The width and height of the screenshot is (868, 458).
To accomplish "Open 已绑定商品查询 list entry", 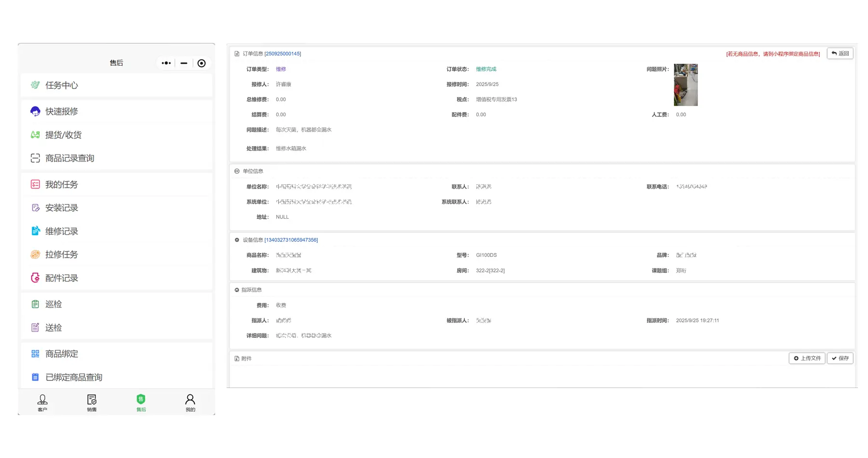I will pos(73,377).
